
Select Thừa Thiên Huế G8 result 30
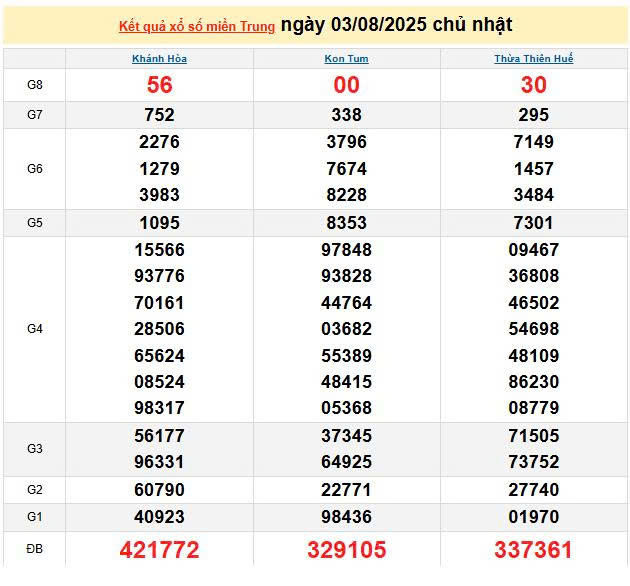pos(534,85)
